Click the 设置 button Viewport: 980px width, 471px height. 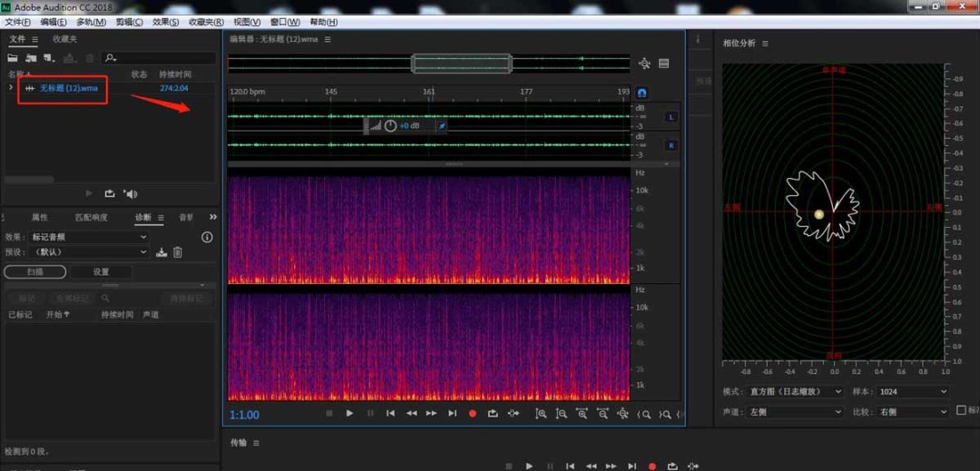(x=101, y=271)
